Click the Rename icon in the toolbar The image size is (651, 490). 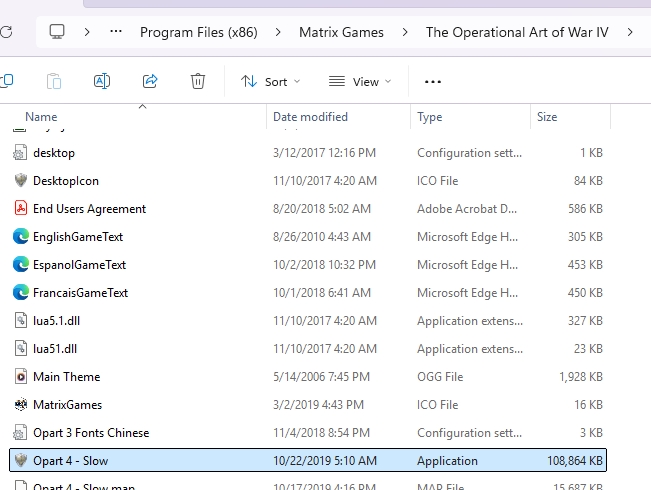coord(102,81)
